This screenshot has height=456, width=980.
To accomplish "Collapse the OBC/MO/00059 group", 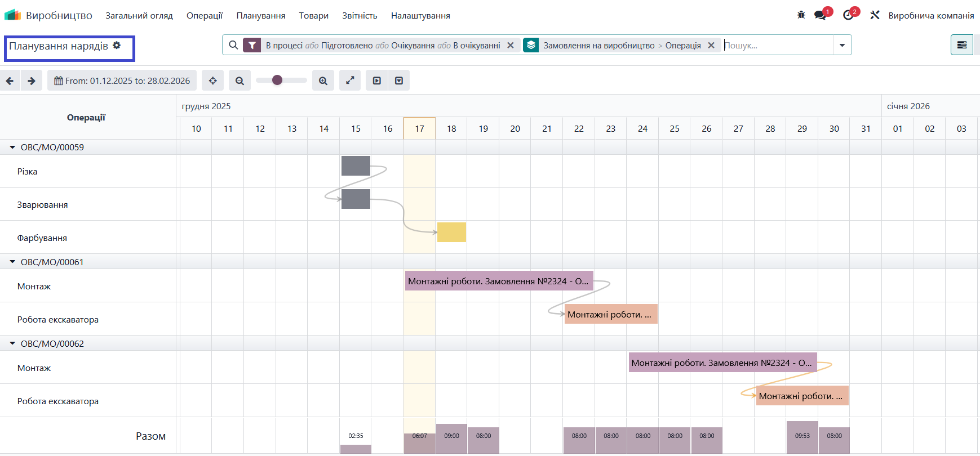I will 12,147.
